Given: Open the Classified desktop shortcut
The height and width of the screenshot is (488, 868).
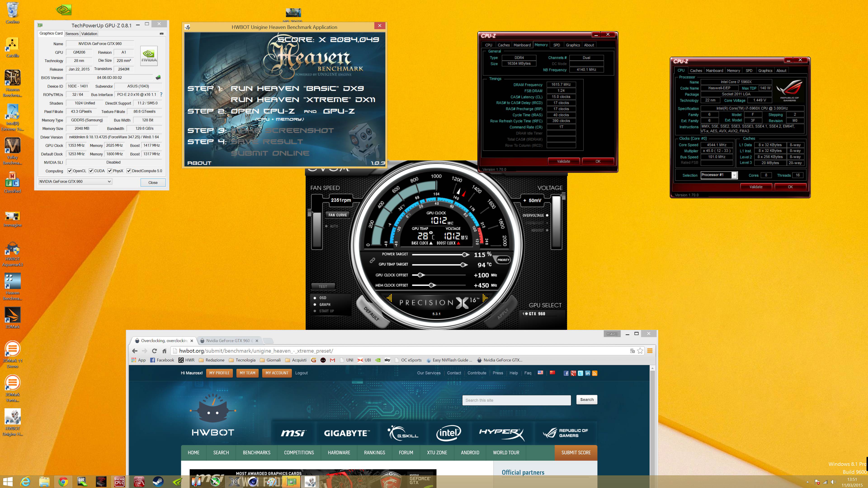Looking at the screenshot, I should pos(12,183).
